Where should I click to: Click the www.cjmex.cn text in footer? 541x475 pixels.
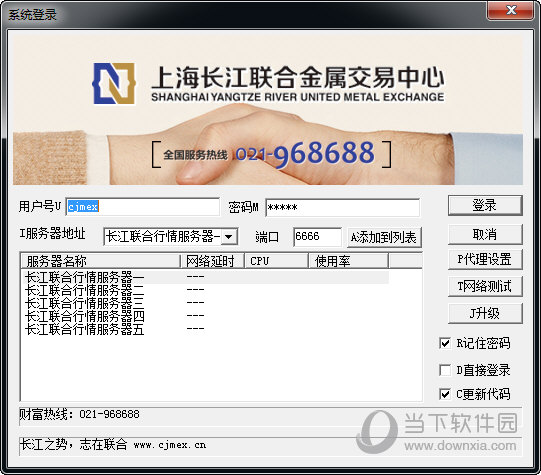[x=170, y=445]
